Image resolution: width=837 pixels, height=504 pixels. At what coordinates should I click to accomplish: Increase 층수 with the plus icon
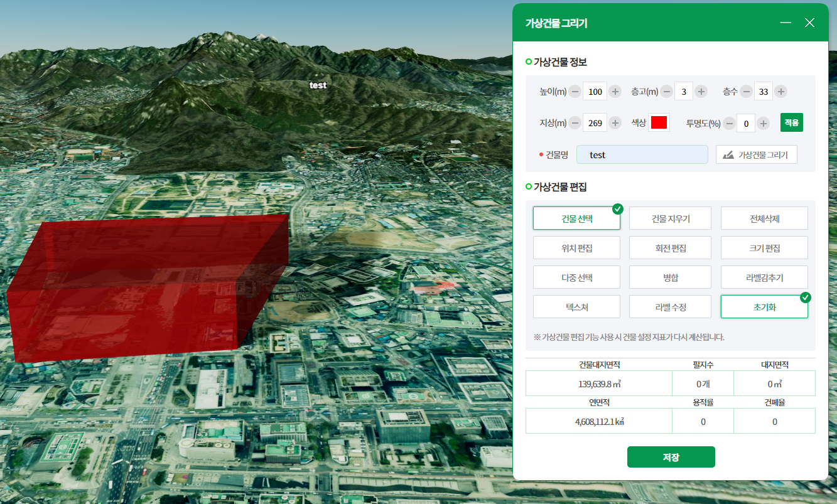point(780,92)
